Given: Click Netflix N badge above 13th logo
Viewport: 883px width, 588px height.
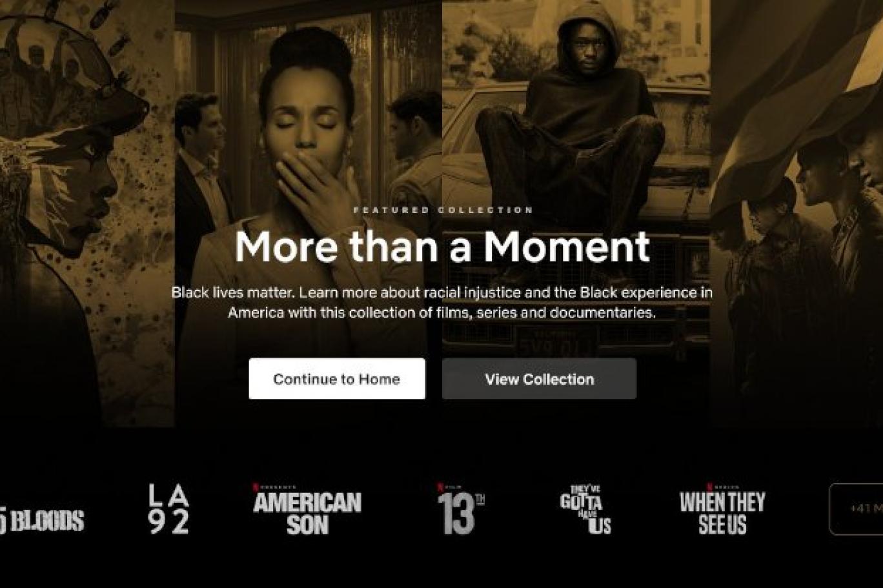Looking at the screenshot, I should pos(440,487).
